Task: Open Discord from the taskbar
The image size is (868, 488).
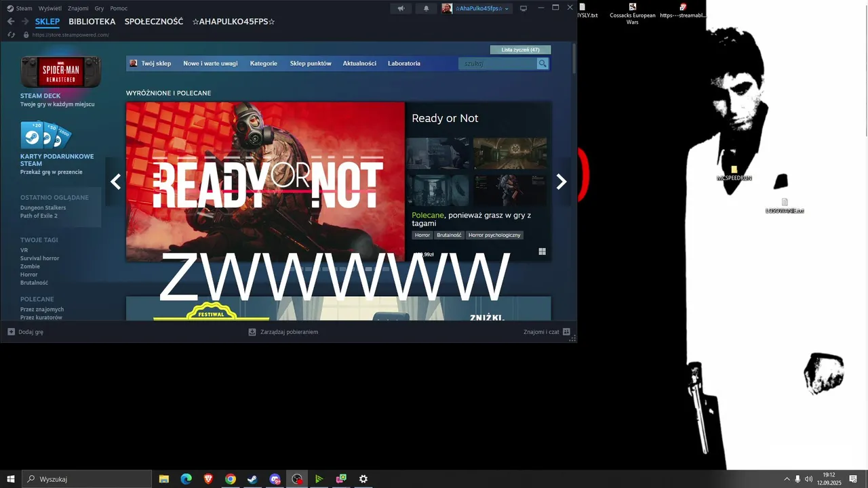Action: 275,479
